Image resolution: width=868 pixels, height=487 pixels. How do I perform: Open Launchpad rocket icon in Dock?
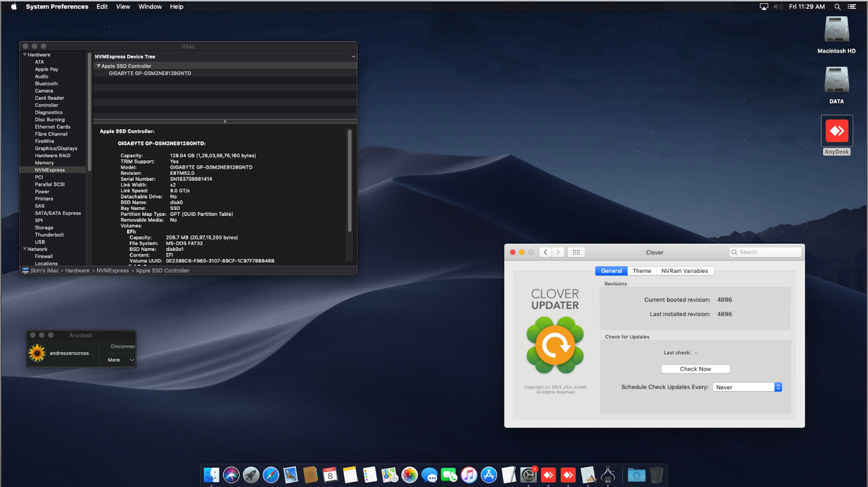(x=251, y=474)
